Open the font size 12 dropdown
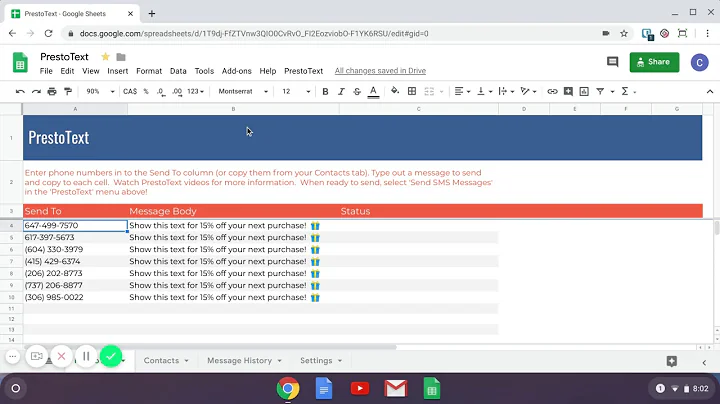 click(296, 91)
